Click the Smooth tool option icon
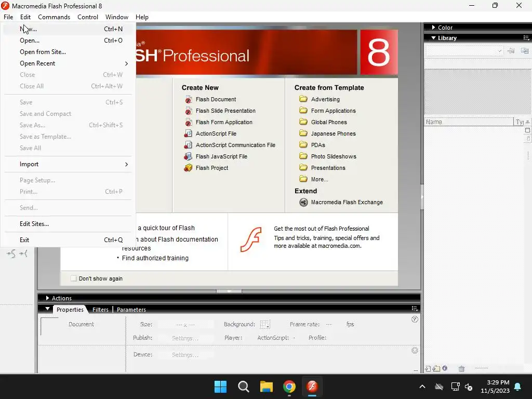 11,254
